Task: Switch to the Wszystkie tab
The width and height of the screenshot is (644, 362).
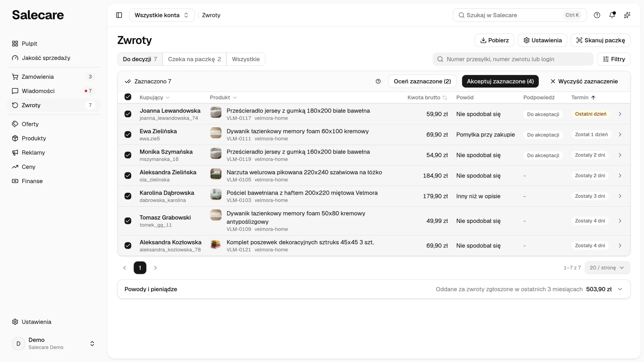Action: click(x=246, y=59)
